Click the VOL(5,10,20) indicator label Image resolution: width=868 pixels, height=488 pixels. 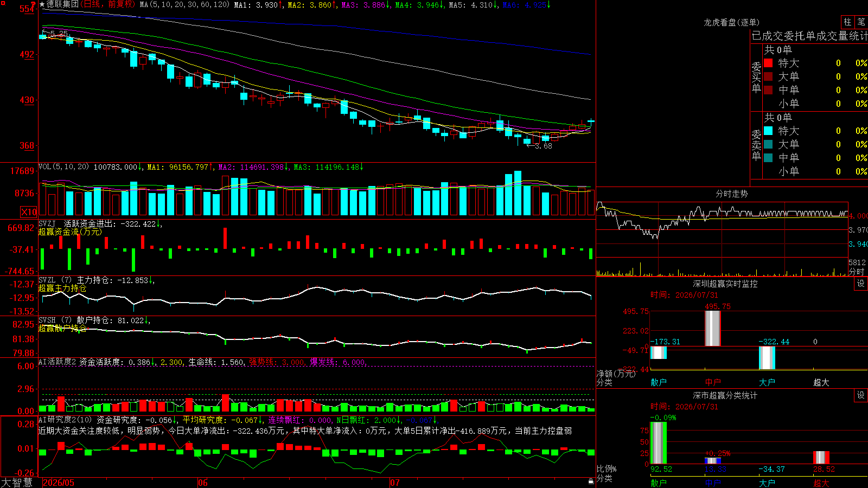(64, 166)
